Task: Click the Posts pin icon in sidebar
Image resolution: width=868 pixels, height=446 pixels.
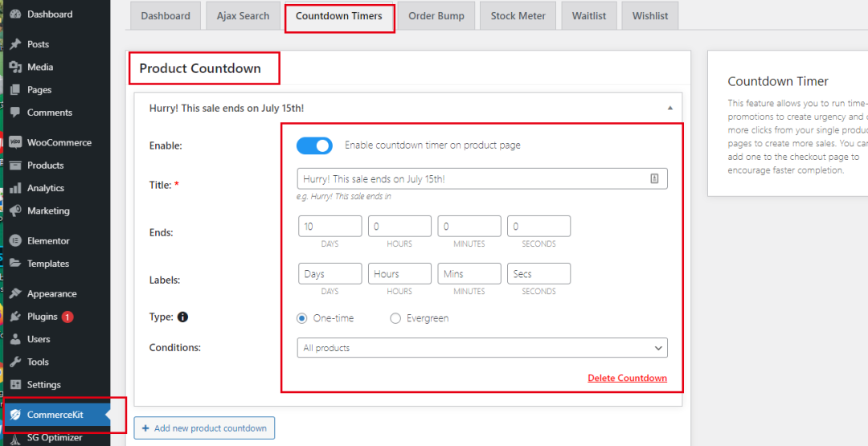Action: 15,44
